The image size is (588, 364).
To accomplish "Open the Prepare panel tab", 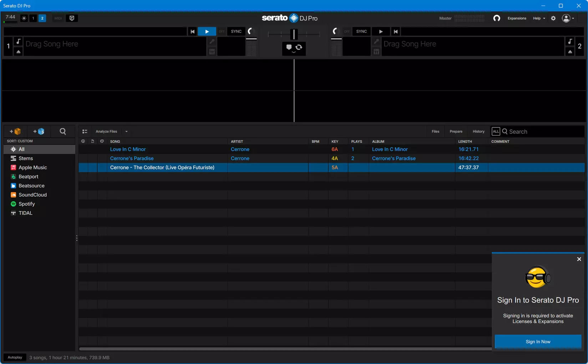I will pos(456,131).
